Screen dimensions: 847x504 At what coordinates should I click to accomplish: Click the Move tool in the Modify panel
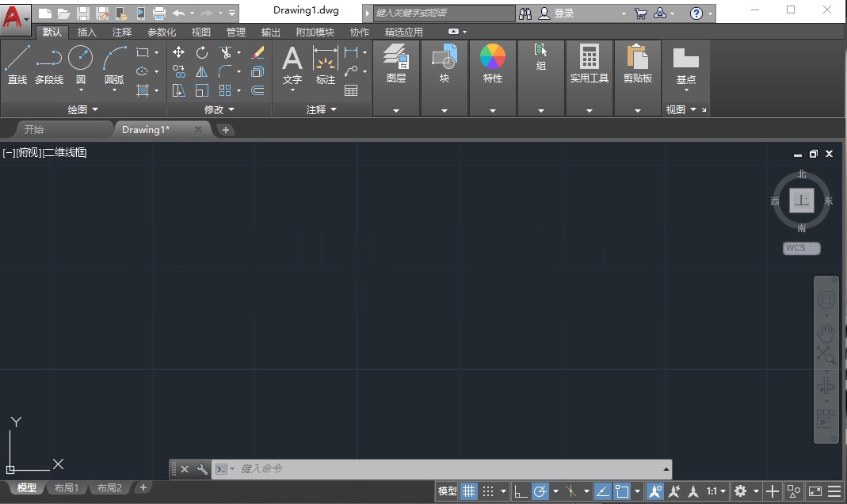(179, 52)
